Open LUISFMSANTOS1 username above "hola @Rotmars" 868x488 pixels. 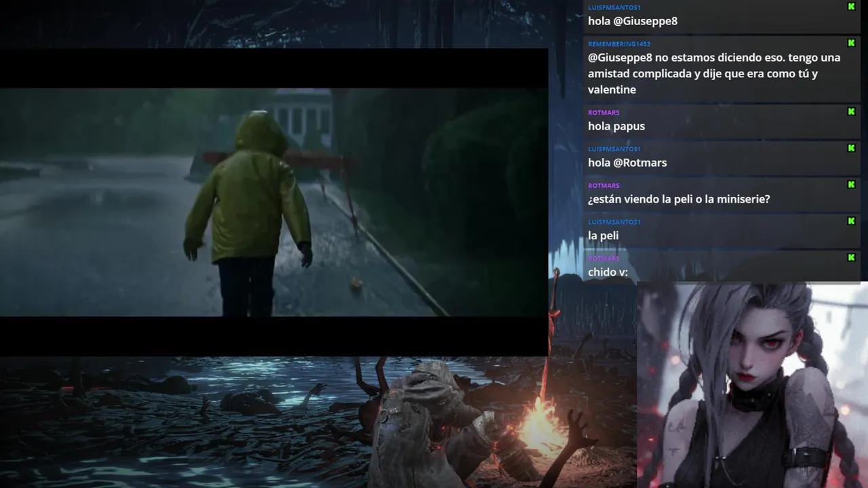(614, 149)
